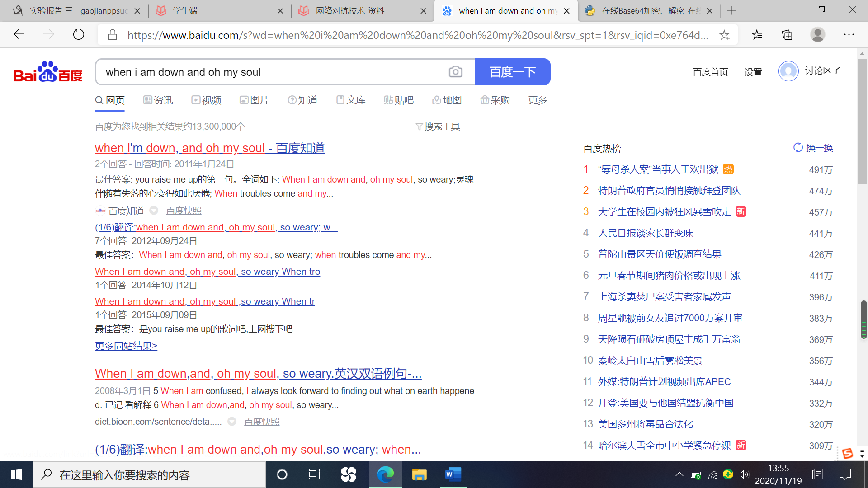Viewport: 868px width, 488px height.
Task: Open Word from the taskbar
Action: (x=453, y=474)
